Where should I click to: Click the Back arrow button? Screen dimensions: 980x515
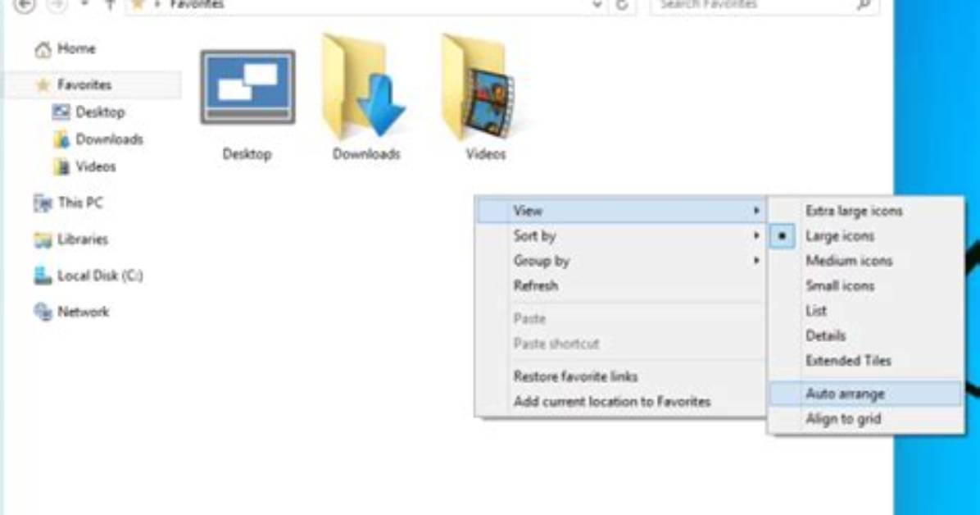point(24,5)
